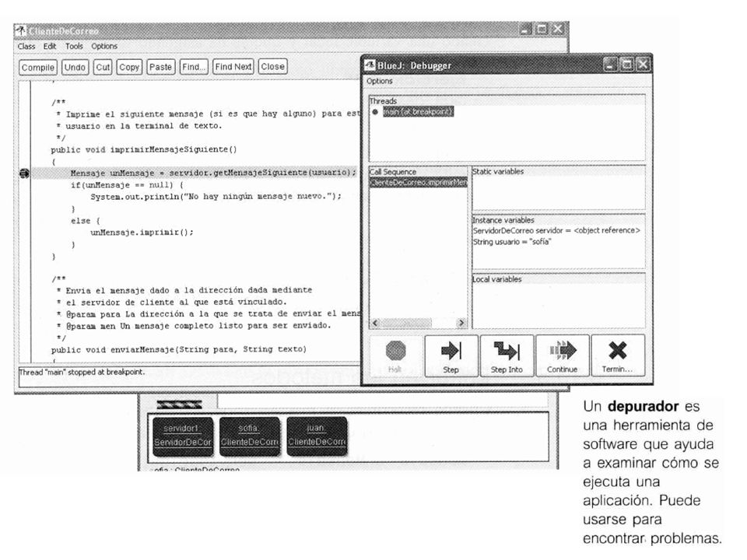Viewport: 747px width, 560px height.
Task: Click Call Sequence scrollbar left arrow
Action: (375, 323)
